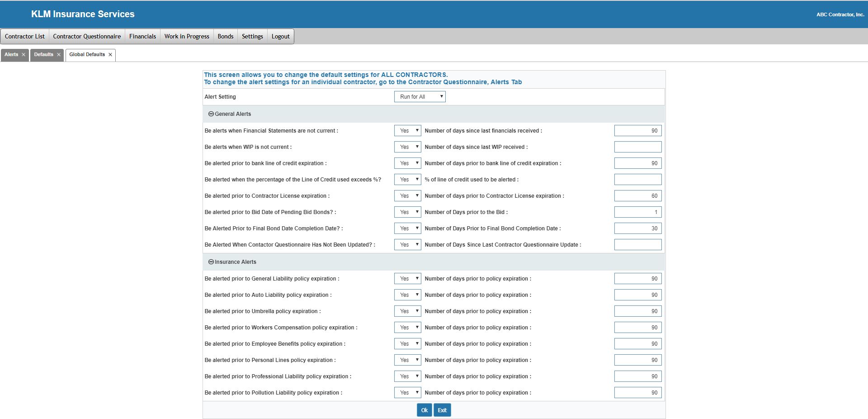
Task: Close the Global Defaults tab X icon
Action: coord(110,55)
